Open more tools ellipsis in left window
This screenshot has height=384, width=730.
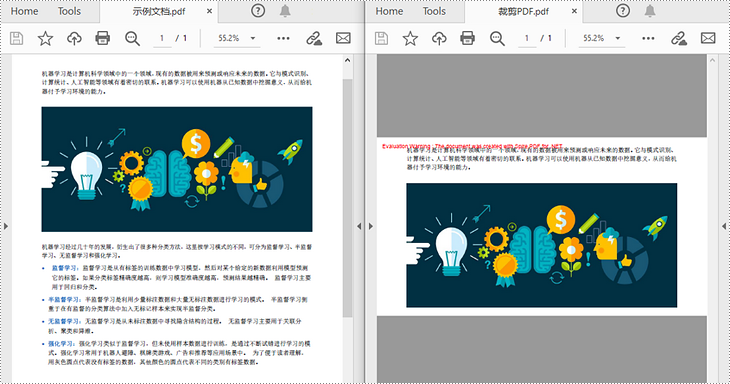click(283, 38)
